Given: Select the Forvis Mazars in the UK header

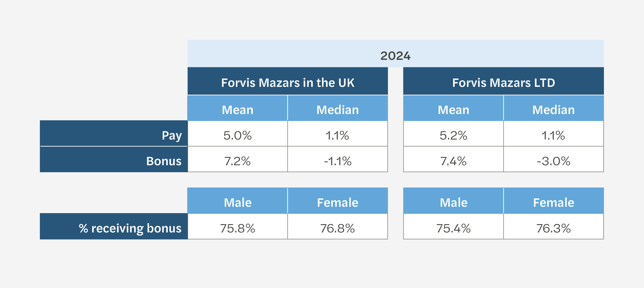Looking at the screenshot, I should pos(288,83).
